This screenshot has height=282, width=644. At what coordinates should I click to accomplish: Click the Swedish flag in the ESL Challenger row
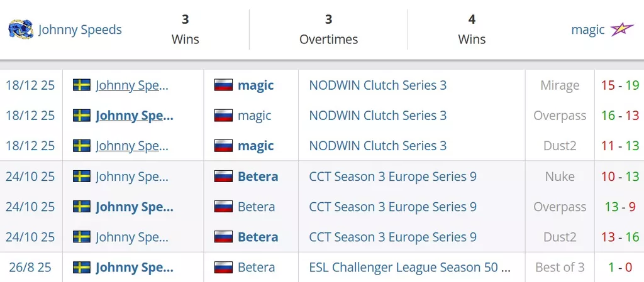[x=82, y=268]
